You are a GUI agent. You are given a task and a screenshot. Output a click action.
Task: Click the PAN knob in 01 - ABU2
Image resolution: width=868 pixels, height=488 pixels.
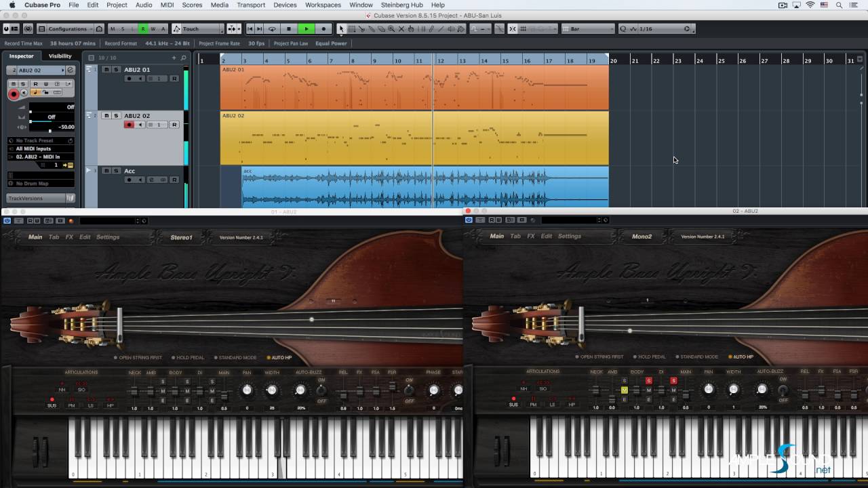click(247, 390)
